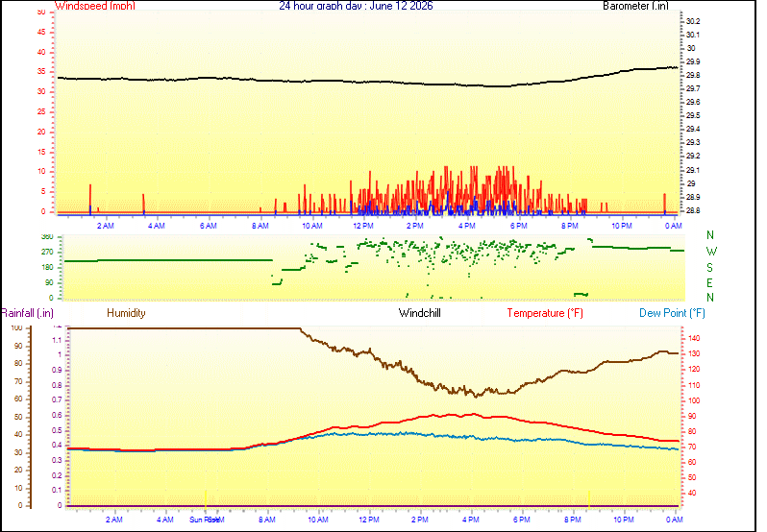This screenshot has width=767, height=532.
Task: Click "0 AM" under the windspeed chart
Action: 674,226
